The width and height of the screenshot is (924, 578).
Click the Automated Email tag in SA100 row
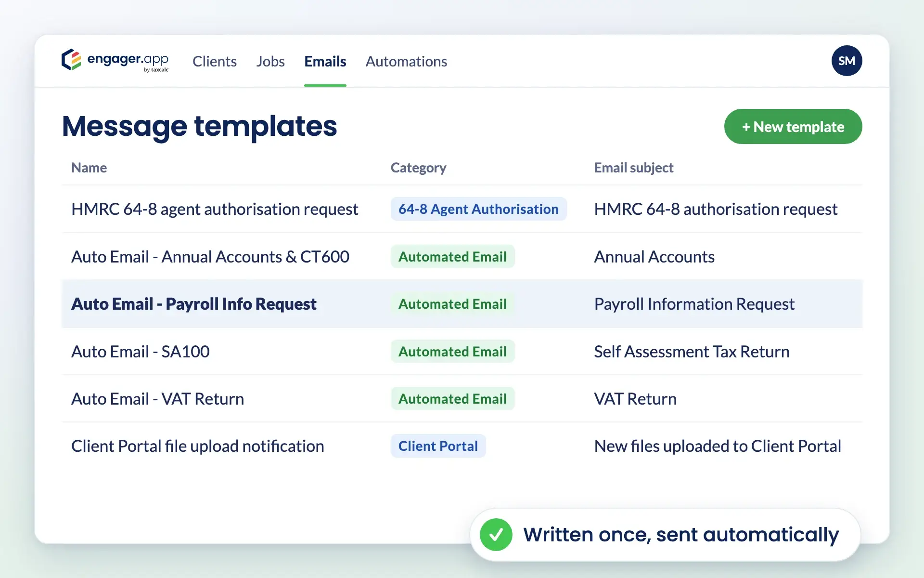[x=452, y=352]
